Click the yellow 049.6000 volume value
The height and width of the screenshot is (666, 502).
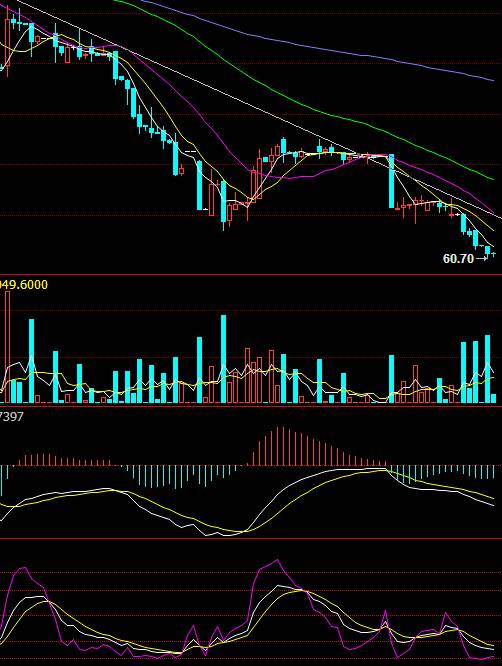point(24,285)
